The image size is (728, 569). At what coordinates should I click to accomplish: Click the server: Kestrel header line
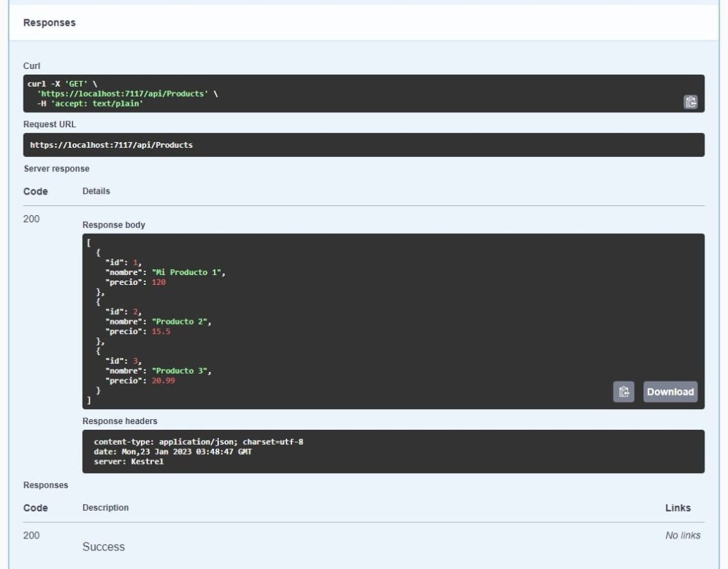coord(129,462)
